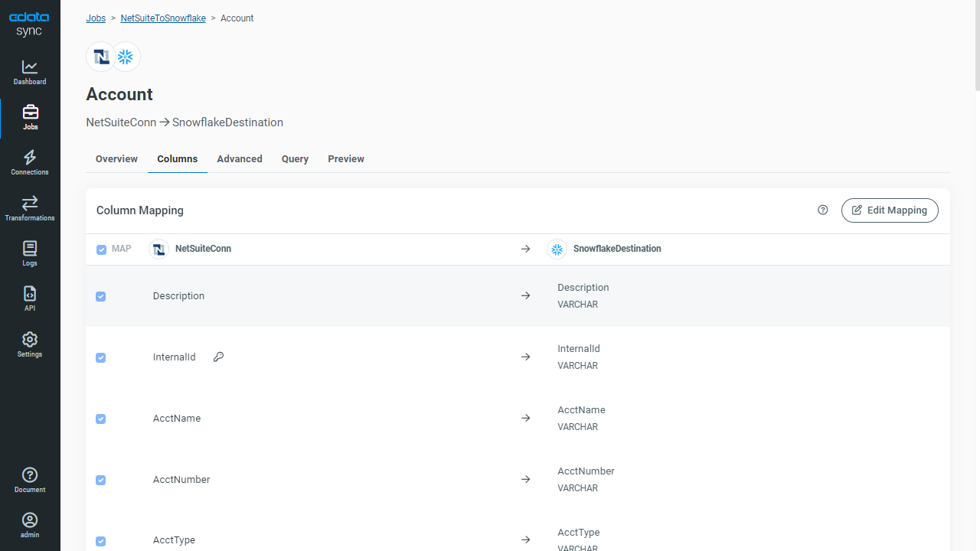Image resolution: width=980 pixels, height=551 pixels.
Task: Uncheck the AcctName column checkbox
Action: tap(101, 419)
